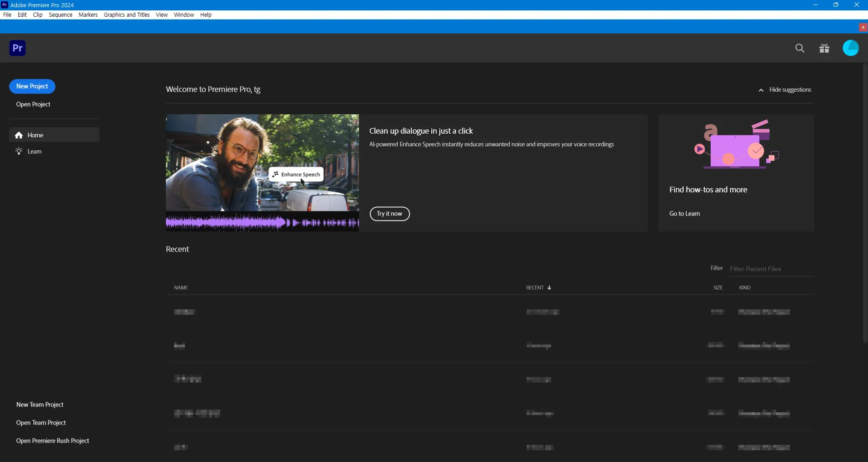The width and height of the screenshot is (868, 462).
Task: Click the Filter Recent Files input field
Action: click(771, 269)
